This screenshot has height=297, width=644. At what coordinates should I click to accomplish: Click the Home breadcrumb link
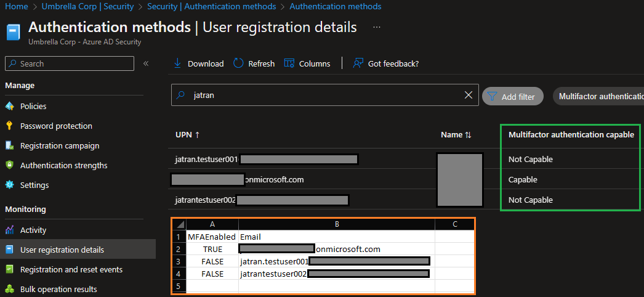pyautogui.click(x=17, y=7)
